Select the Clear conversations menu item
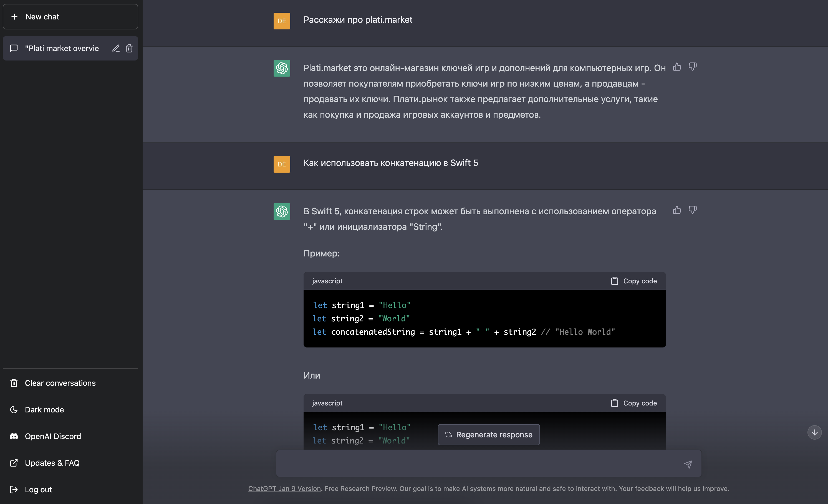Screen dimensions: 828x504 pos(60,382)
